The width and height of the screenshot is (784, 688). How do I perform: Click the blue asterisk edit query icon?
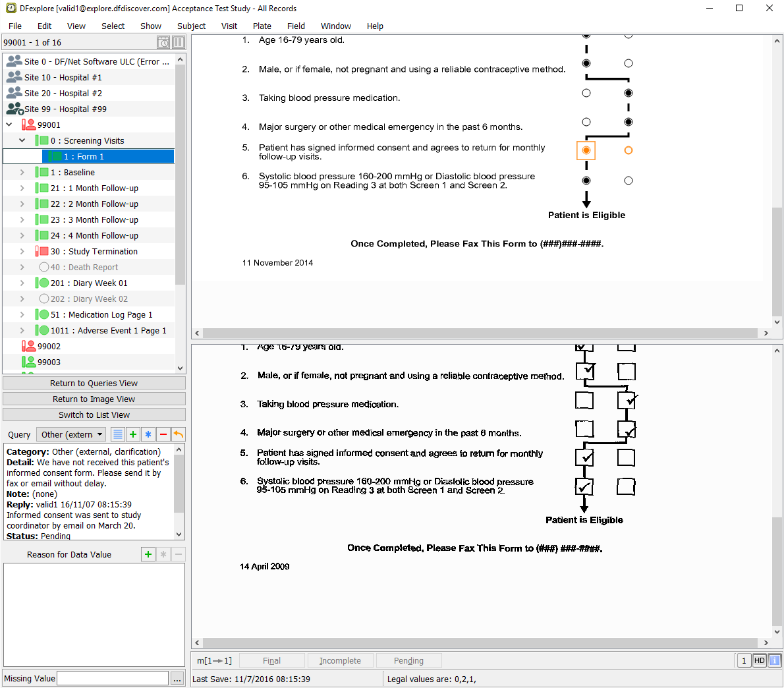(x=148, y=434)
